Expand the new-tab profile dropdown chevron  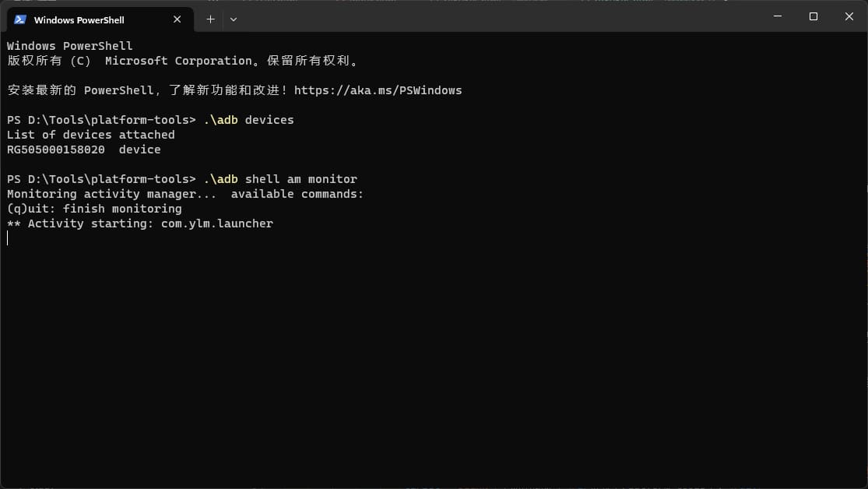pyautogui.click(x=234, y=19)
